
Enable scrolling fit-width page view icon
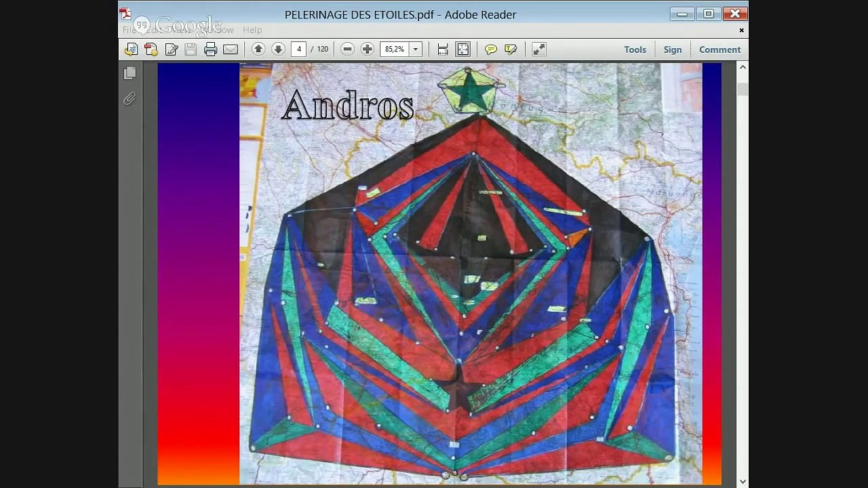click(x=443, y=49)
